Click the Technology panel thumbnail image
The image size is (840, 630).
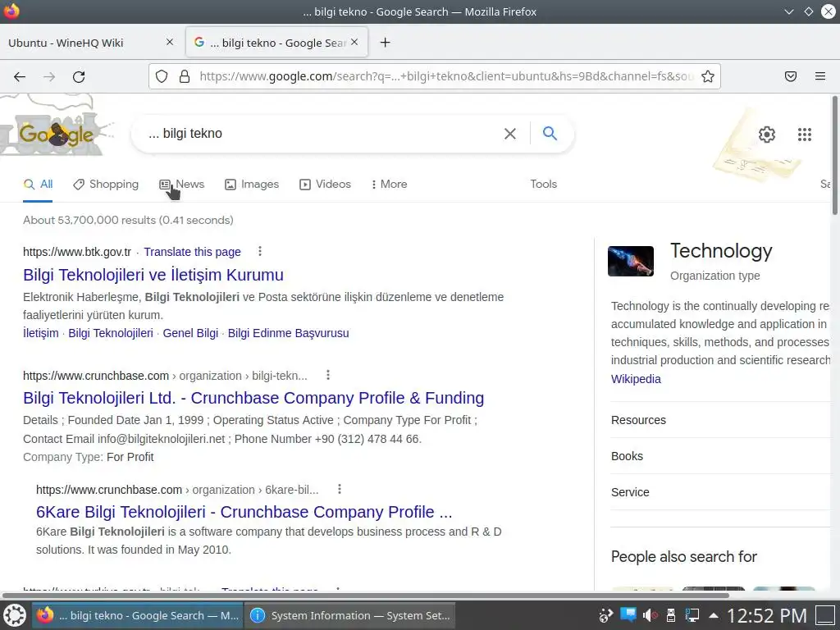[x=631, y=261]
